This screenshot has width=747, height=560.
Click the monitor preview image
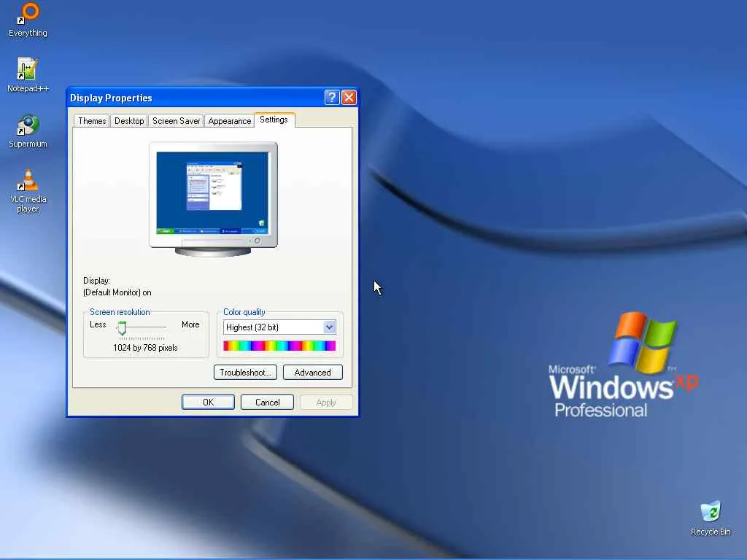[x=213, y=199]
